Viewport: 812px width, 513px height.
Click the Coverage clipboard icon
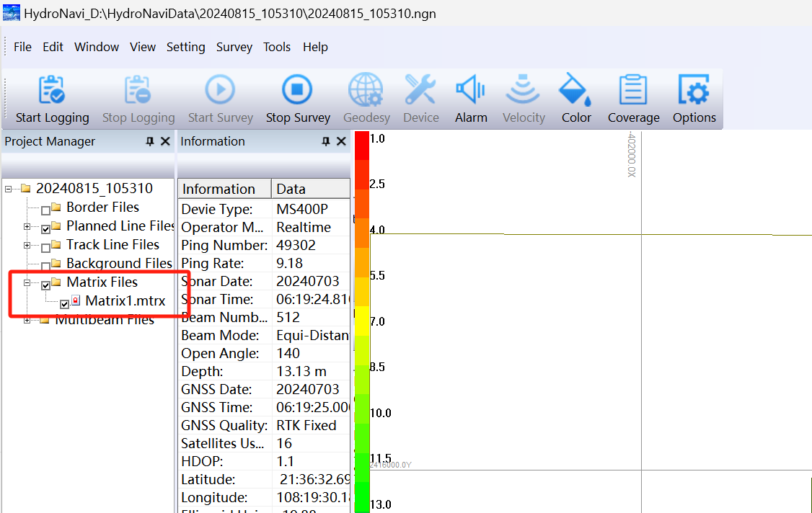(633, 91)
